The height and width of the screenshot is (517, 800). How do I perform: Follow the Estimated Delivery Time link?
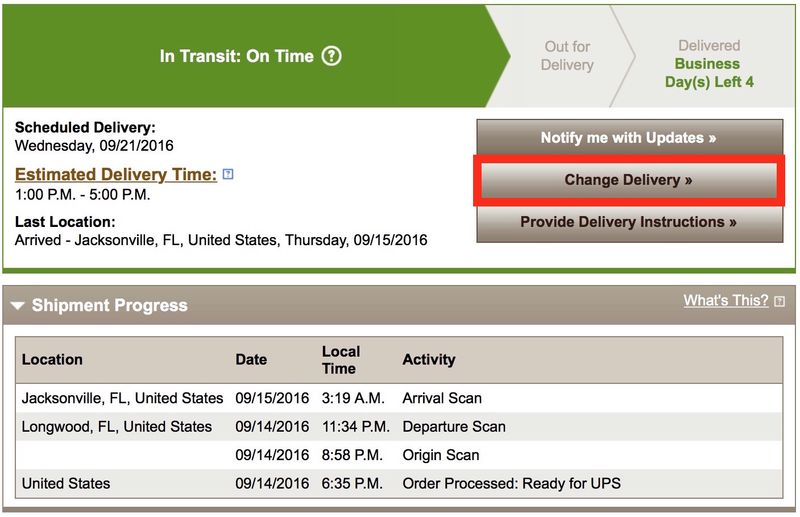click(116, 175)
